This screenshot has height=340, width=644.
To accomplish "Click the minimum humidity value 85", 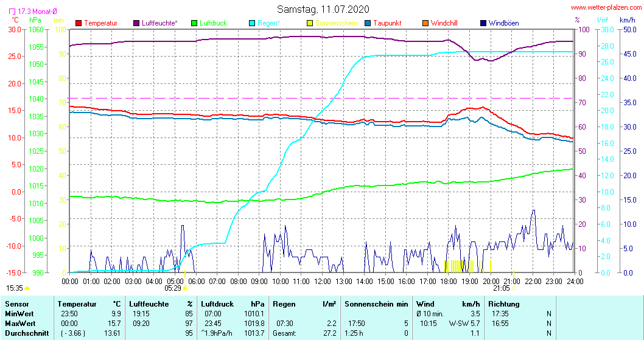I will coord(189,314).
